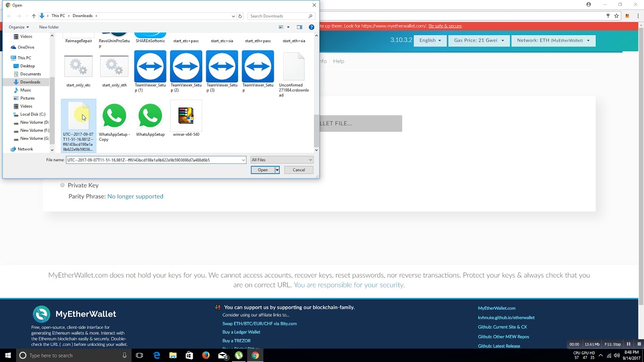Open the Open button split arrow
Screen dimensions: 644x362
click(277, 170)
